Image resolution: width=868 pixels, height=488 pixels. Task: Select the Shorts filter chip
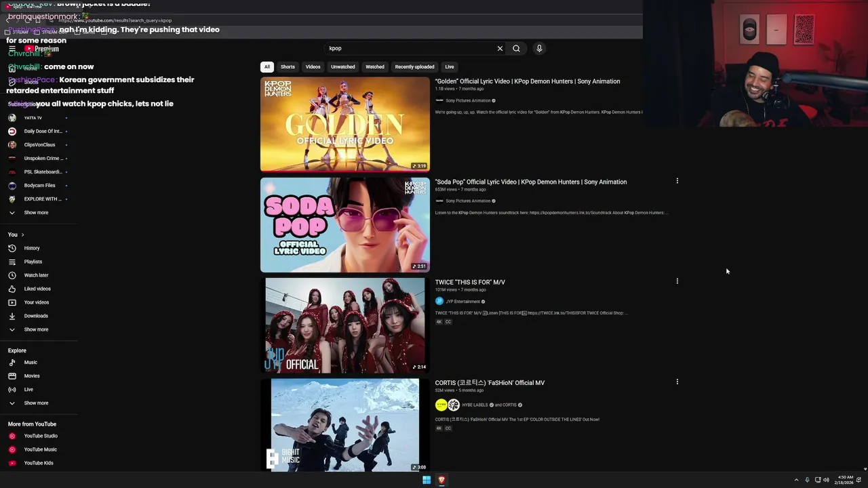pyautogui.click(x=288, y=67)
